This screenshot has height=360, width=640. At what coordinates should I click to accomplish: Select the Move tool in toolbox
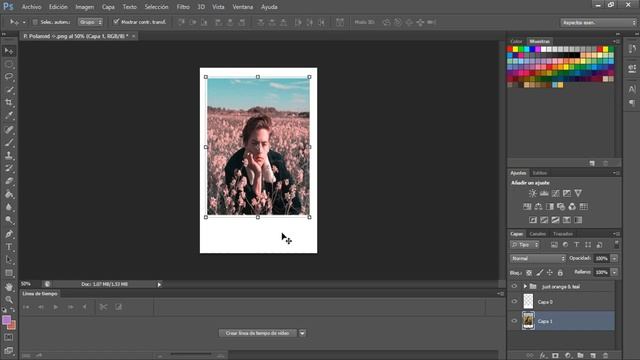[9, 51]
